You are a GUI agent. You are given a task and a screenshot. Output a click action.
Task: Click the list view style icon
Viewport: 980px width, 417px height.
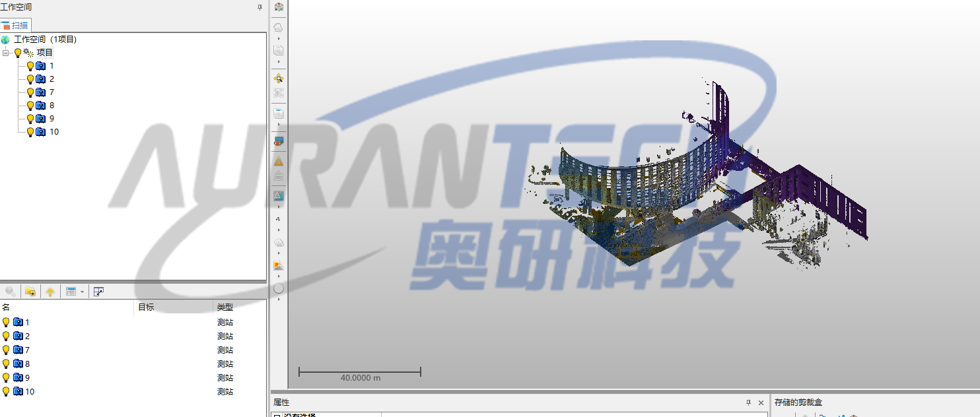(71, 291)
